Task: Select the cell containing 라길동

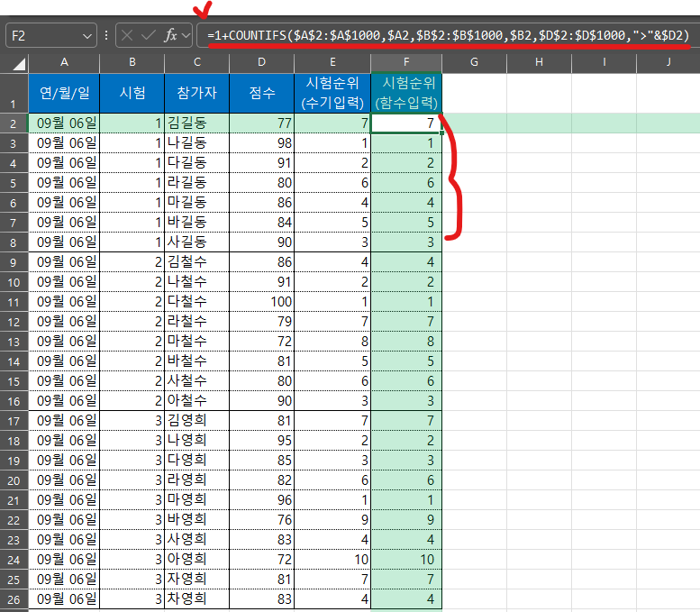Action: (197, 183)
